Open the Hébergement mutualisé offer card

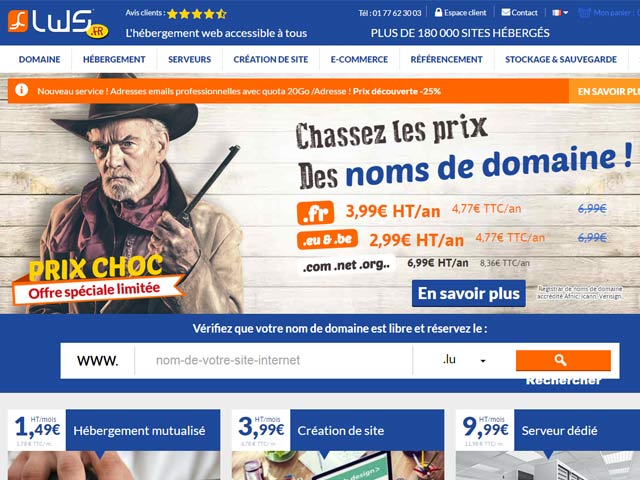pos(114,444)
